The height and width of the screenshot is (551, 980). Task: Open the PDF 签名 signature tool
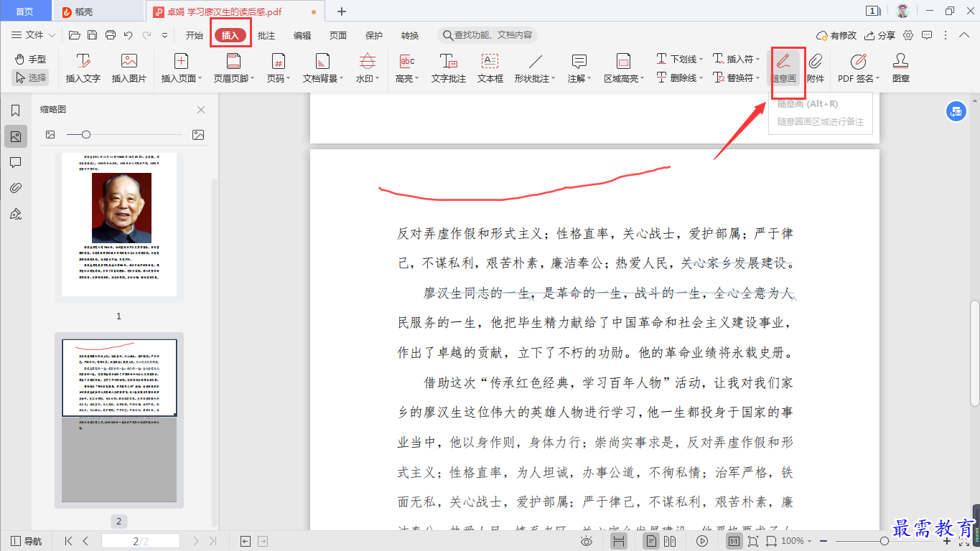[x=859, y=69]
